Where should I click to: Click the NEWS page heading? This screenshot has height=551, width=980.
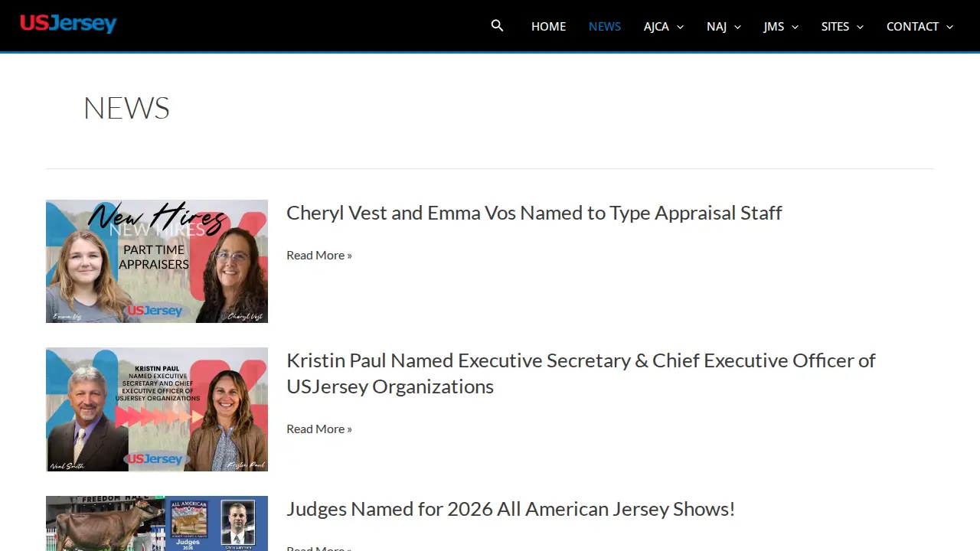126,108
